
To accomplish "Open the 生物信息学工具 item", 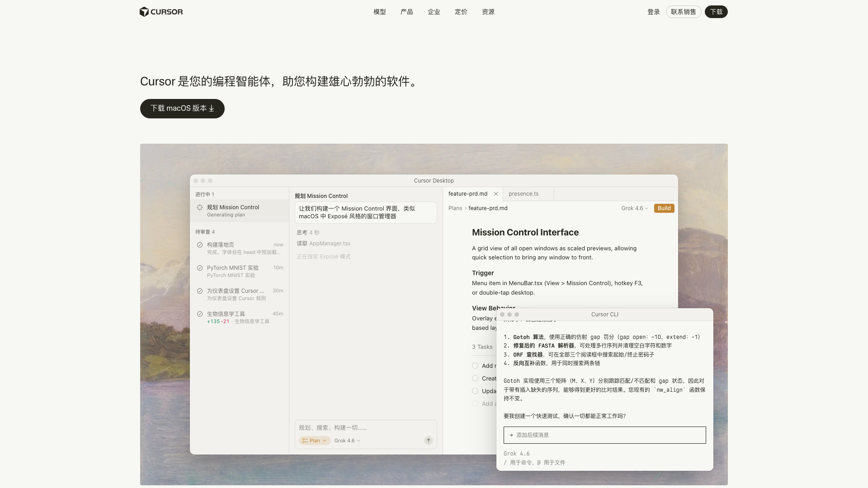I will (x=240, y=317).
